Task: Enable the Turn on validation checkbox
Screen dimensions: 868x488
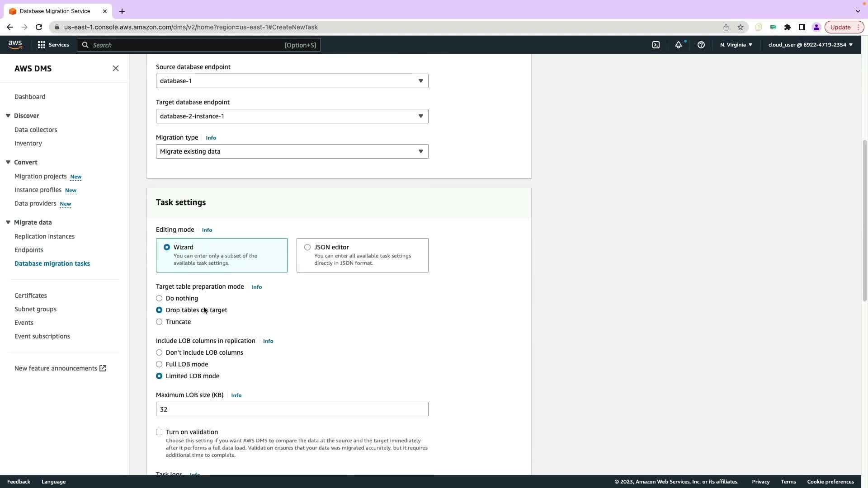Action: coord(159,432)
